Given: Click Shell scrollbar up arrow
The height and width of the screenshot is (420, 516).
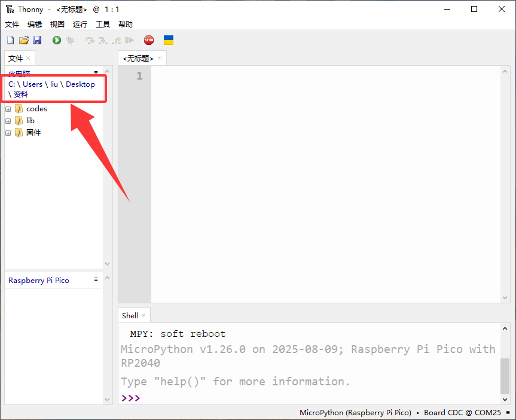Looking at the screenshot, I should click(505, 328).
